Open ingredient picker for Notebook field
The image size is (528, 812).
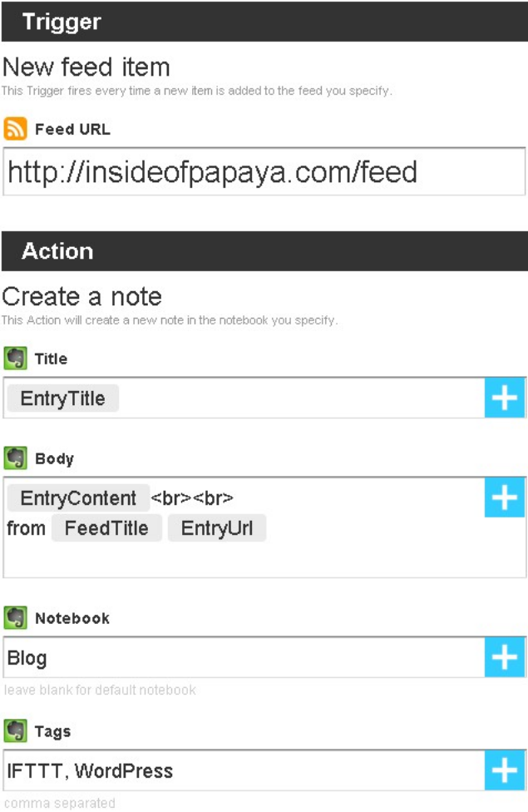(506, 658)
